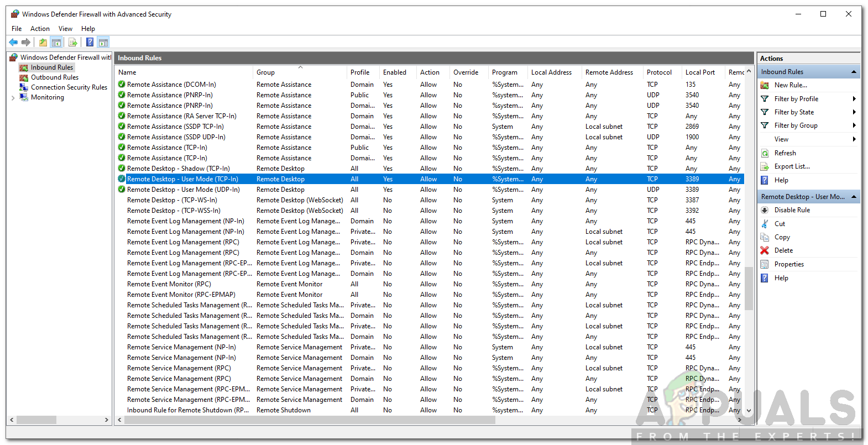Toggle the console tree show/hide button

[56, 42]
